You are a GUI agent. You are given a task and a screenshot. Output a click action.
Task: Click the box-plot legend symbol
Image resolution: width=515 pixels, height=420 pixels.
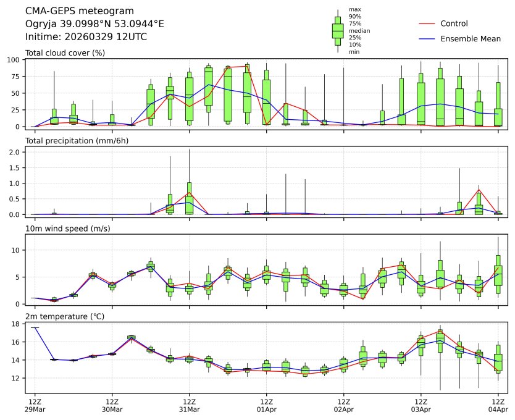(338, 31)
